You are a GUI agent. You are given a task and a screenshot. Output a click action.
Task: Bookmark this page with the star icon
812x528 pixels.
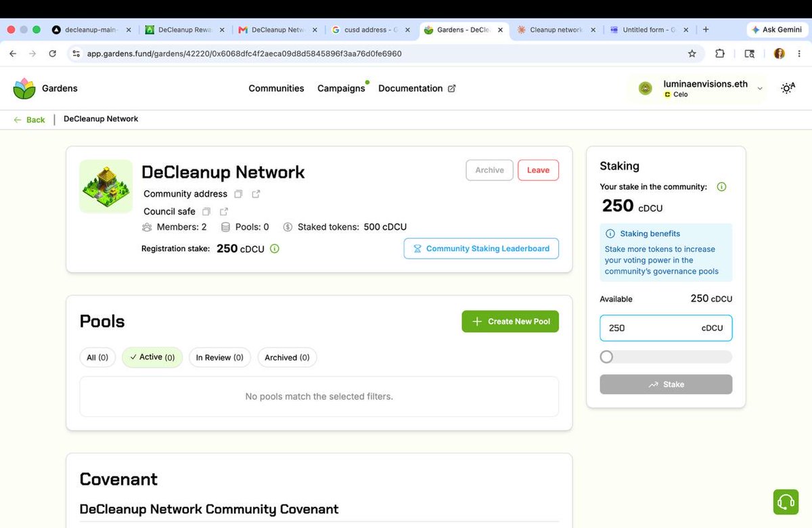pos(692,53)
